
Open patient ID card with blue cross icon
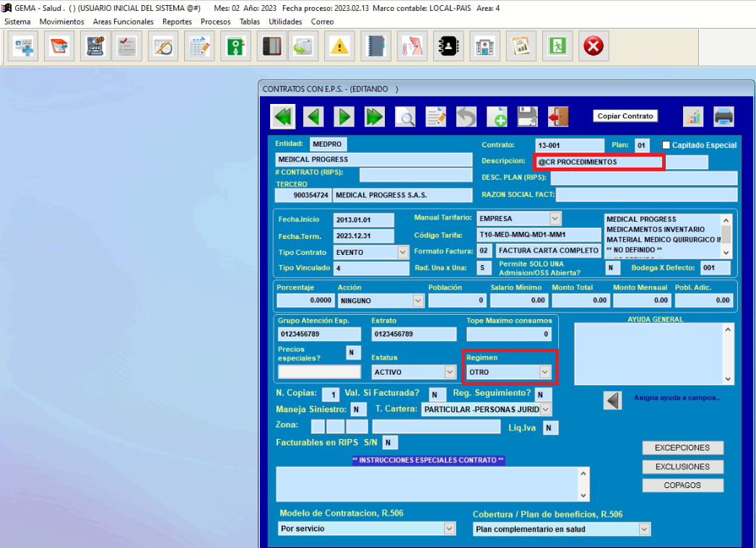pos(22,46)
